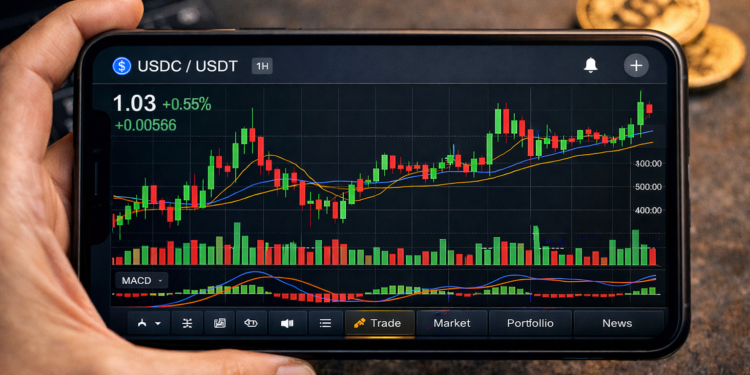Tap the megaphone announcements icon
Screen dimensions: 750x375
tap(287, 323)
